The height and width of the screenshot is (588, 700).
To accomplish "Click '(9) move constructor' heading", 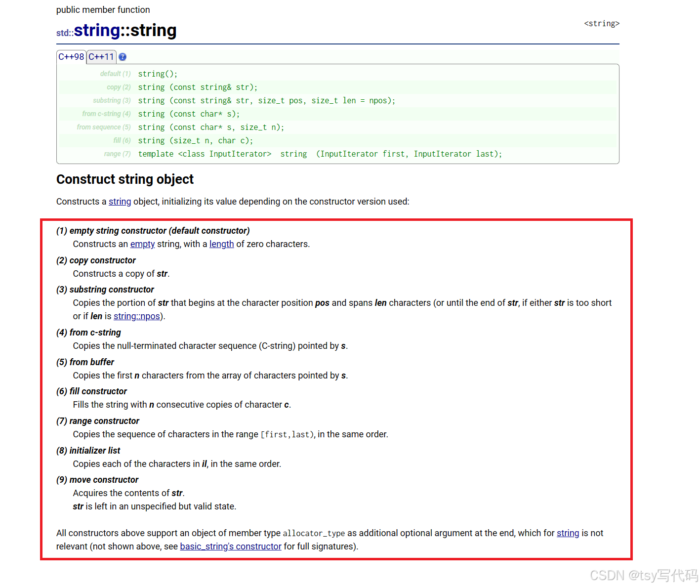I will [97, 480].
